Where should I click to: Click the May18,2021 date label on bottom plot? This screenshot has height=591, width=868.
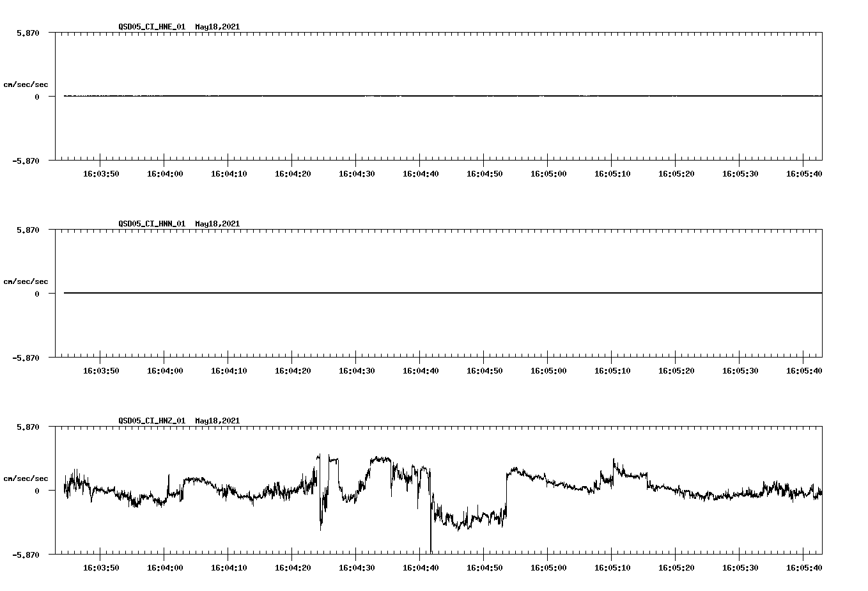[x=217, y=421]
